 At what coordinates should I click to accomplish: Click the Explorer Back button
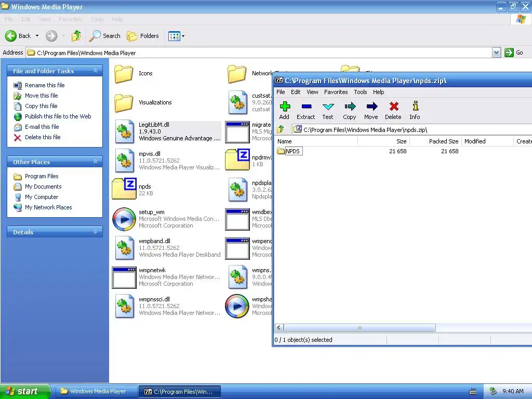click(x=18, y=36)
